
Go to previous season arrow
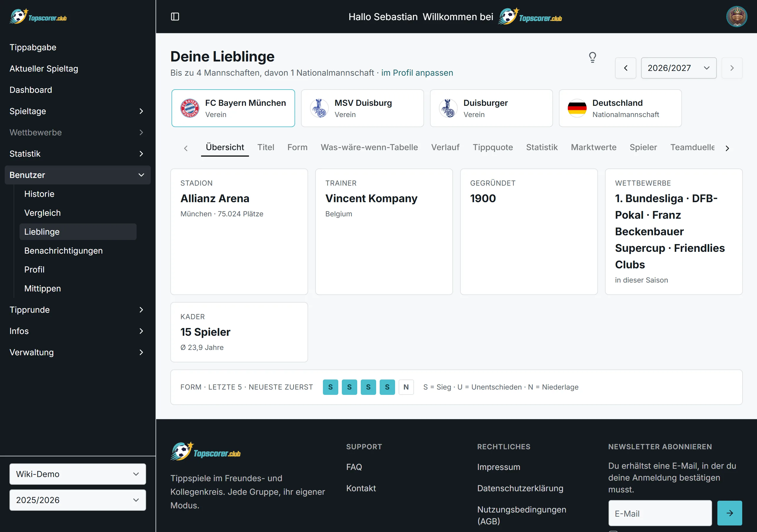pyautogui.click(x=625, y=68)
